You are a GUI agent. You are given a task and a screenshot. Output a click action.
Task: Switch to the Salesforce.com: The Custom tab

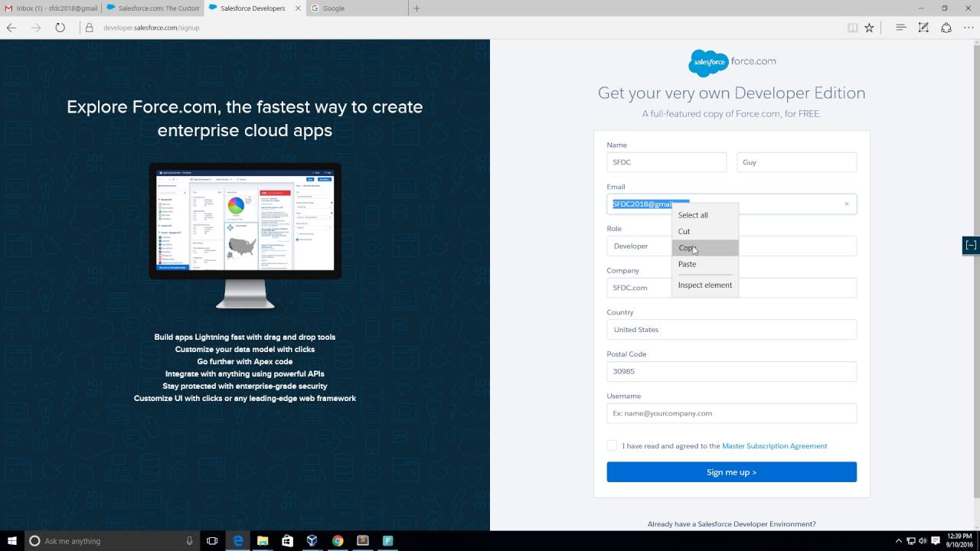click(x=152, y=8)
